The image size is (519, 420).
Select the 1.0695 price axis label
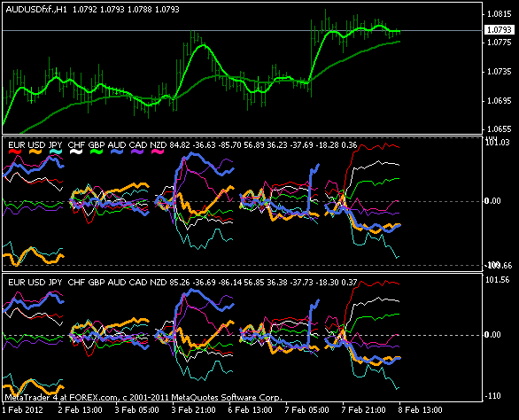500,100
